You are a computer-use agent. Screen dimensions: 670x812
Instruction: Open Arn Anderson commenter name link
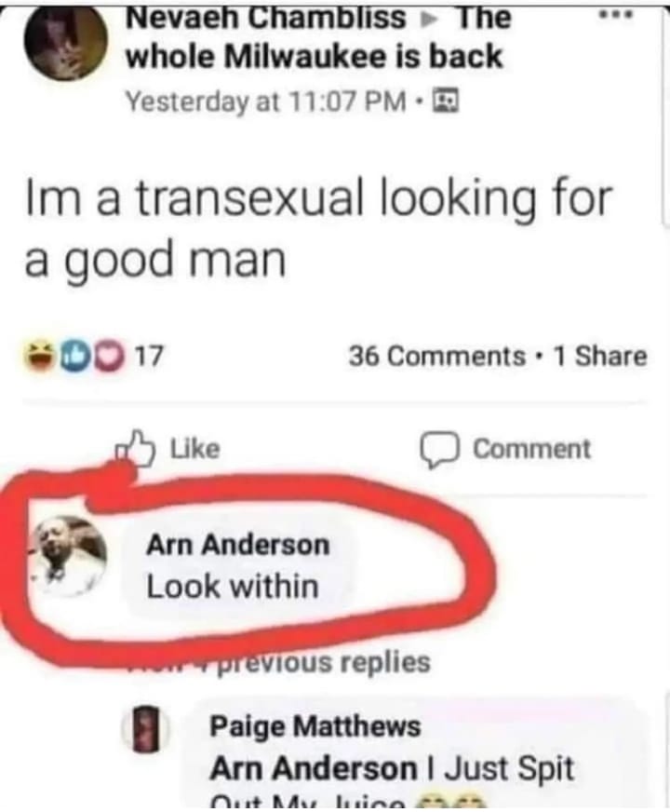pos(237,545)
